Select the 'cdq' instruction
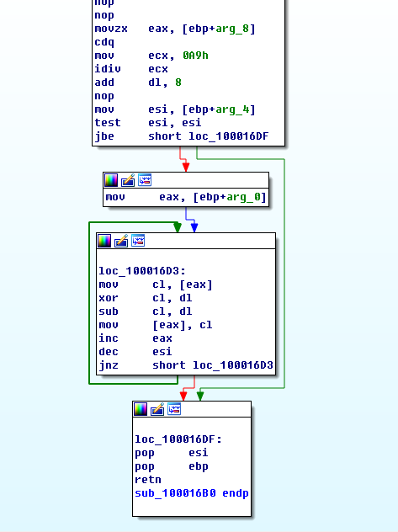The image size is (398, 532). [x=104, y=42]
